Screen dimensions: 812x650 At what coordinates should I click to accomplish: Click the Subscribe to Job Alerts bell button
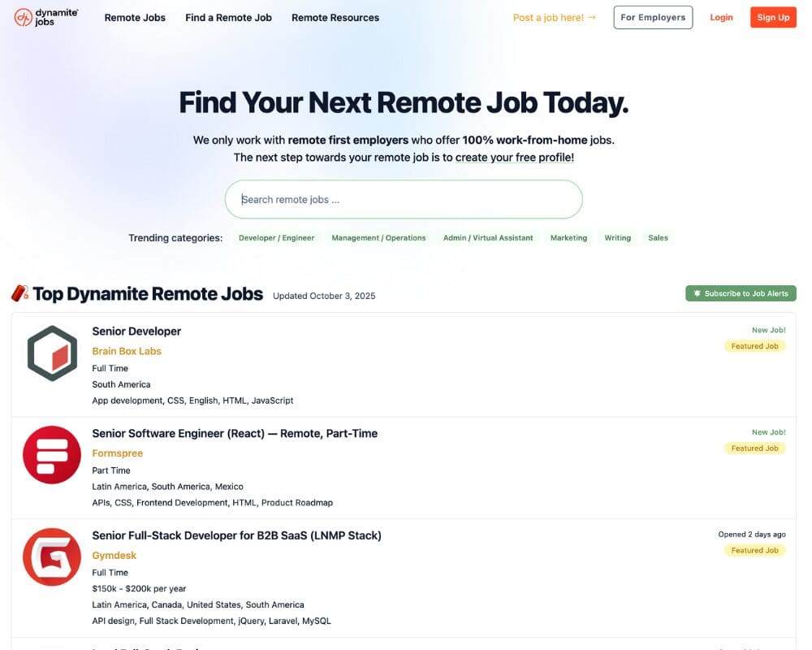(x=741, y=293)
